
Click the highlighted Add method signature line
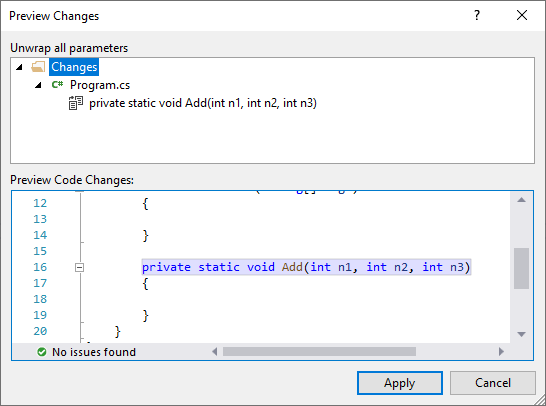click(x=306, y=267)
